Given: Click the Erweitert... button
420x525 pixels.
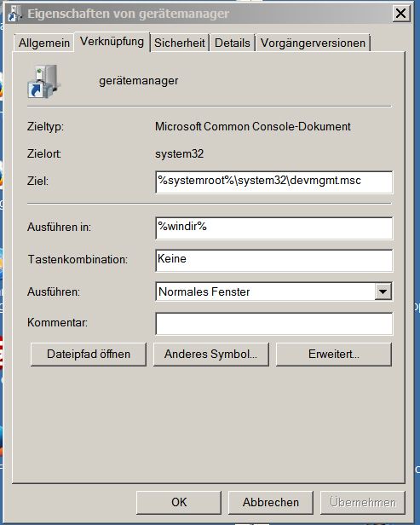Looking at the screenshot, I should 334,355.
